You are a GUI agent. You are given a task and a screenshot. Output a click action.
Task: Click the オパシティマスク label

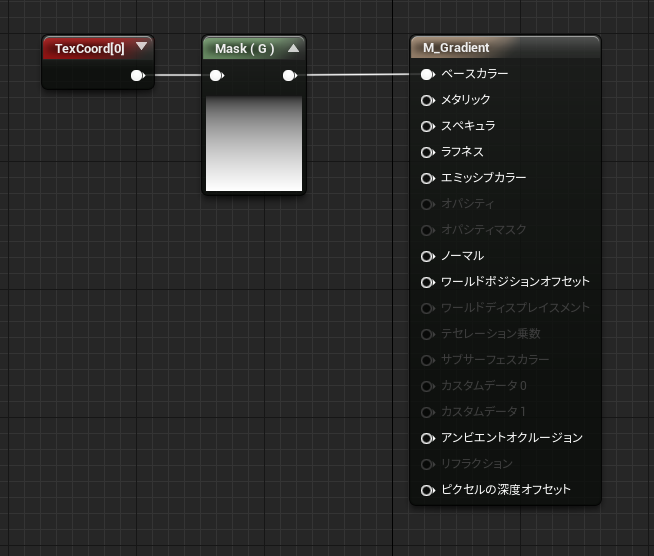tap(484, 229)
